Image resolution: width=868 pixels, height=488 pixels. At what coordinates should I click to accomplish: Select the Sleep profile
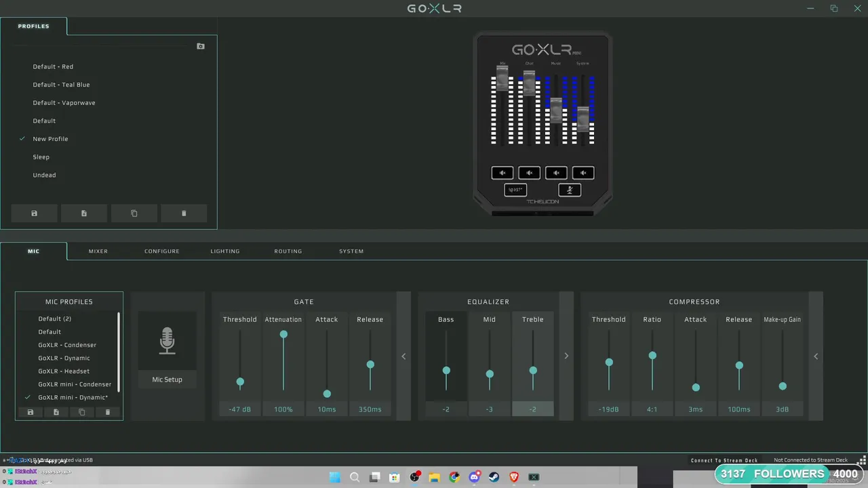click(41, 157)
